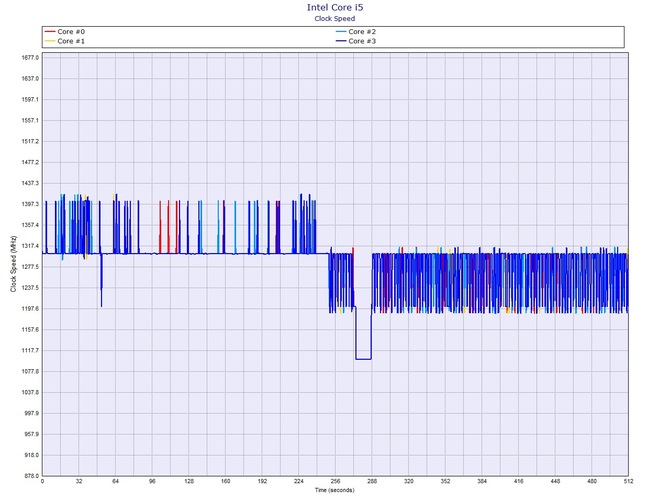Click the 1397.3 y-axis value

coord(30,204)
